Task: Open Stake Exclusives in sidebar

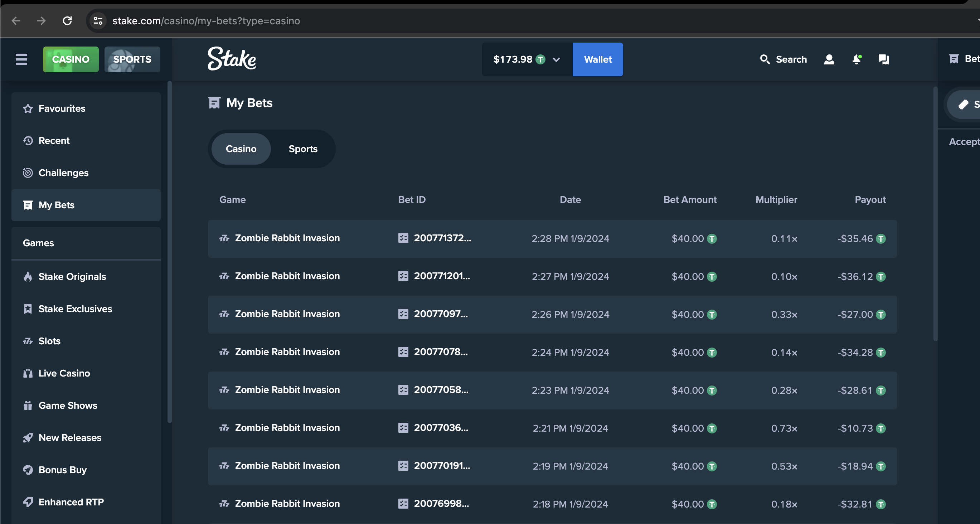Action: tap(86, 309)
